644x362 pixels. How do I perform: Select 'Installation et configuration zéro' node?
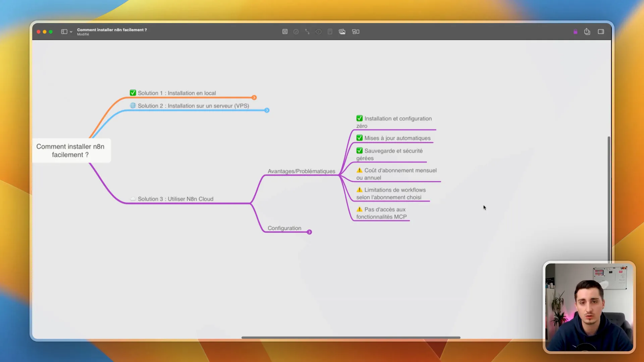[x=394, y=122]
